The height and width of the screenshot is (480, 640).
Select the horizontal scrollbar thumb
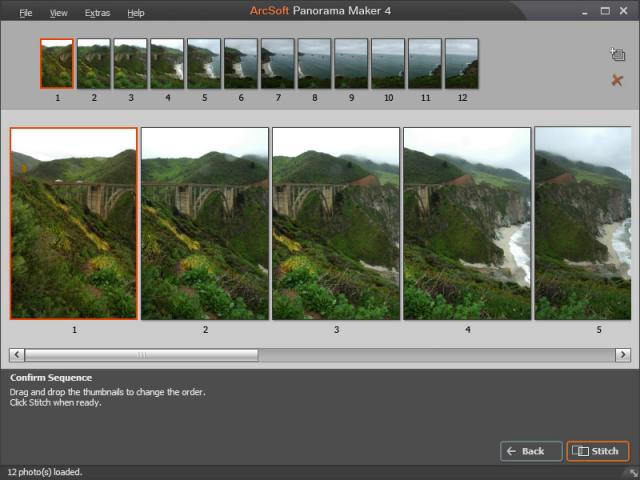coord(141,355)
